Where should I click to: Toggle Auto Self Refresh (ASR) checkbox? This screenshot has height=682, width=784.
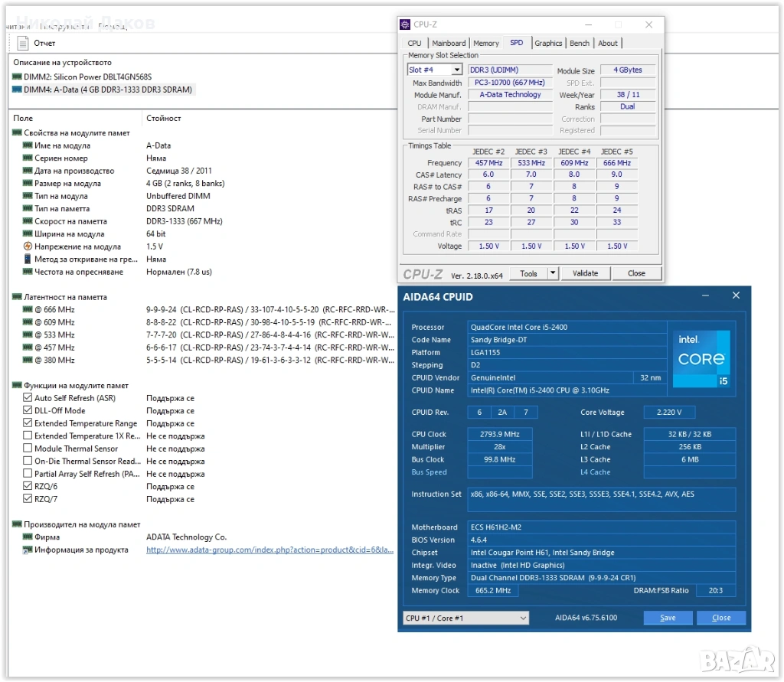(x=28, y=398)
